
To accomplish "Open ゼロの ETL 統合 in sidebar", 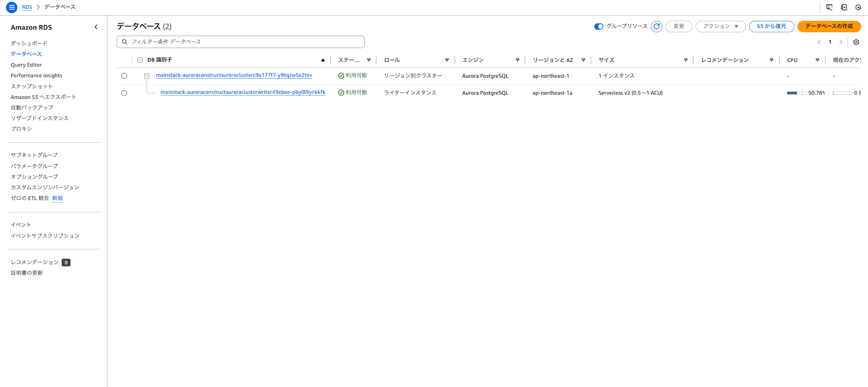I will click(x=30, y=198).
